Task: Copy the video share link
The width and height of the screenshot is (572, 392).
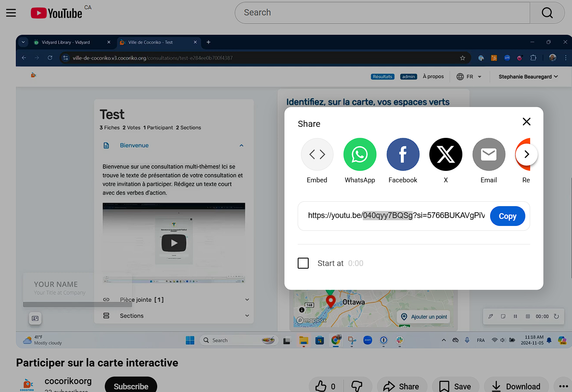Action: click(507, 216)
